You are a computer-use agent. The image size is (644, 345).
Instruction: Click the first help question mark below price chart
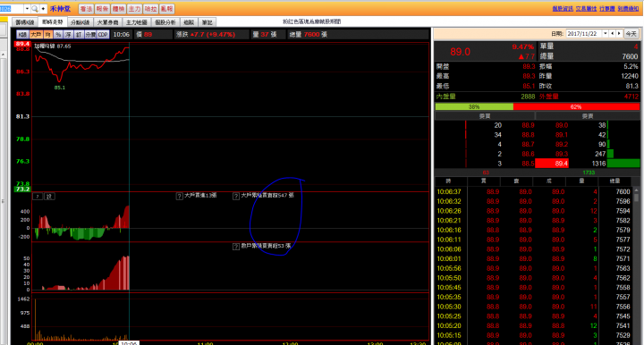click(38, 197)
